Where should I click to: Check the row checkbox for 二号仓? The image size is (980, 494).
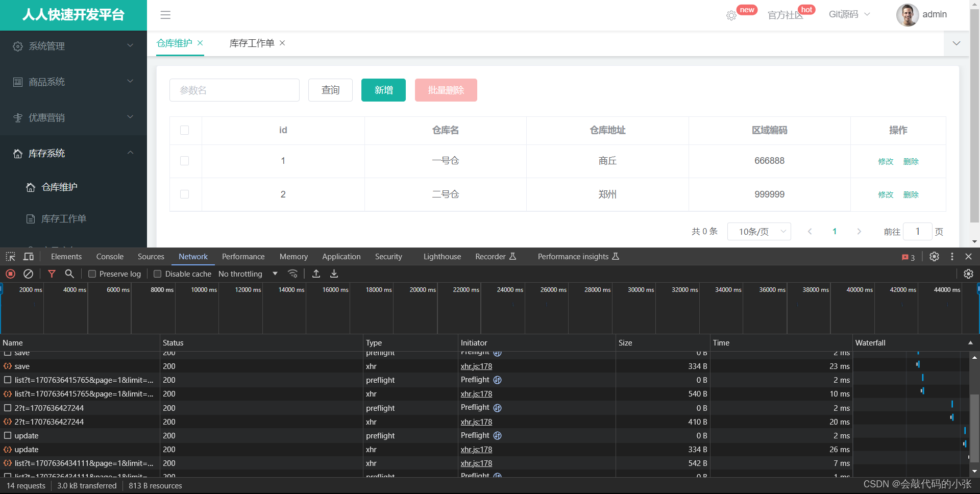point(185,194)
